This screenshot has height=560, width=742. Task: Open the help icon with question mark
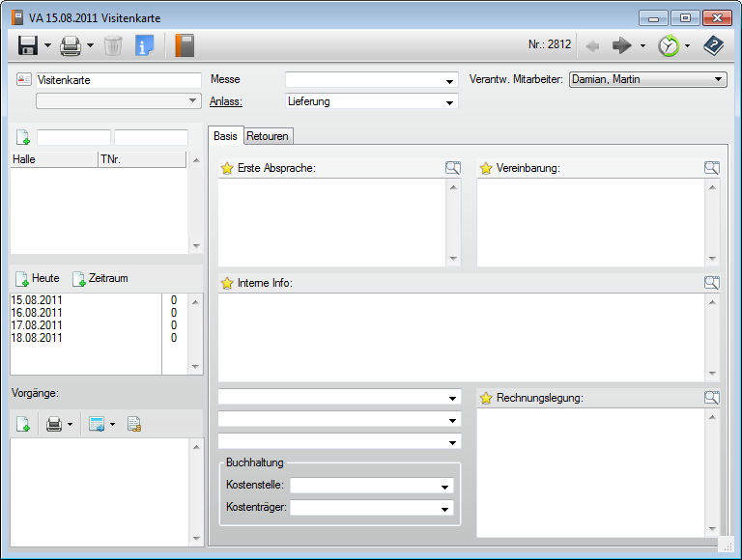point(713,45)
